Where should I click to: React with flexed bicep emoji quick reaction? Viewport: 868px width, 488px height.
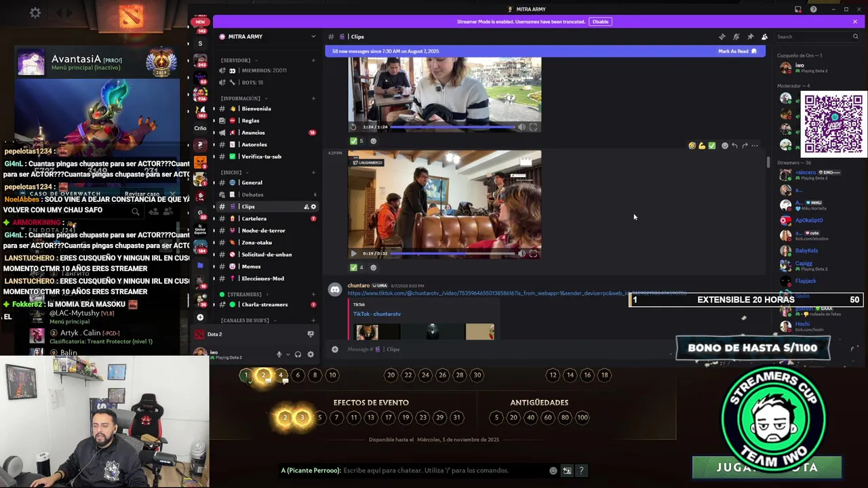click(702, 146)
